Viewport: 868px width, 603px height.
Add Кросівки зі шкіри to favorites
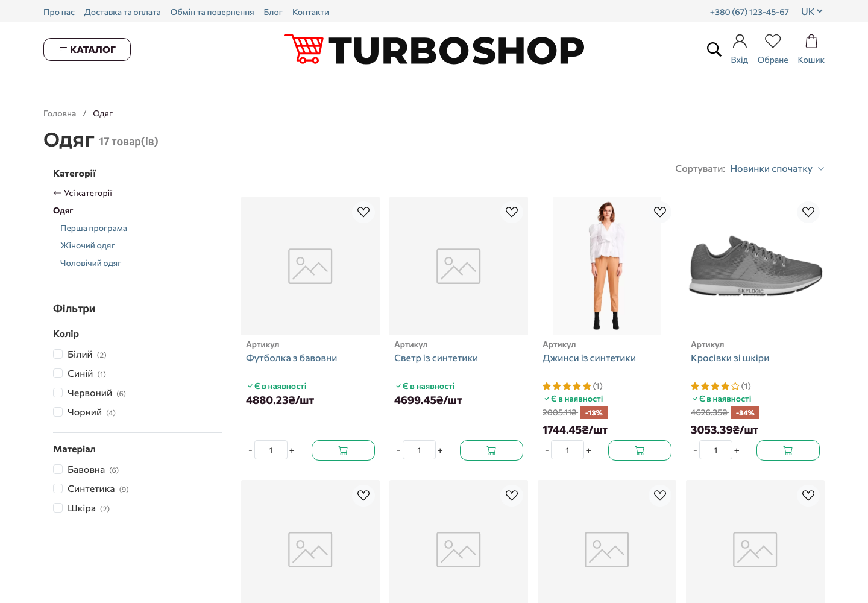pyautogui.click(x=808, y=212)
